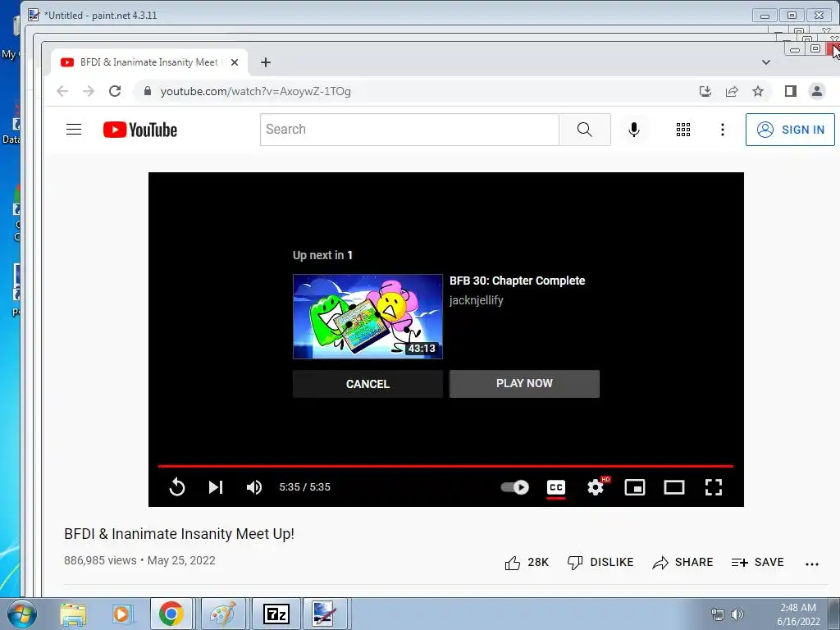Like the video with 28K likes

coord(527,563)
